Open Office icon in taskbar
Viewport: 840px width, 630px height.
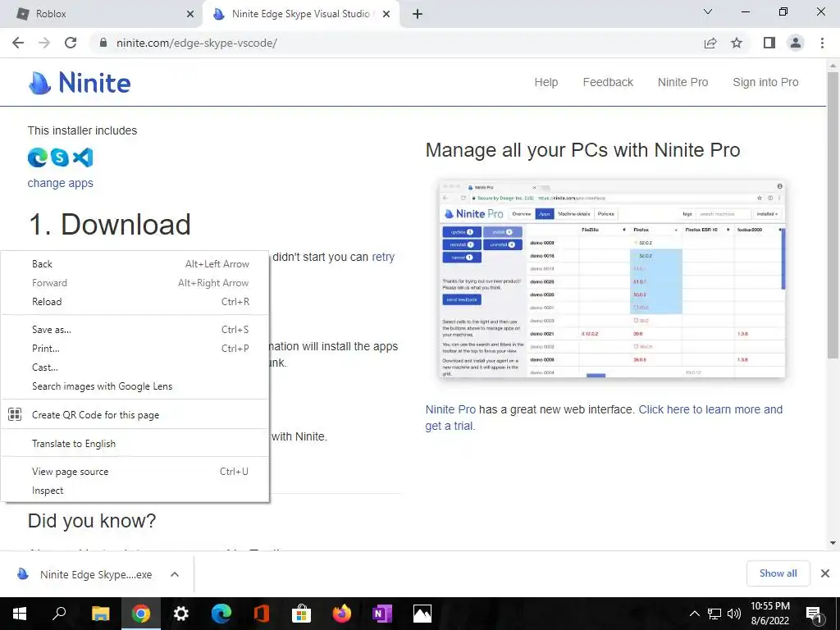pos(262,614)
